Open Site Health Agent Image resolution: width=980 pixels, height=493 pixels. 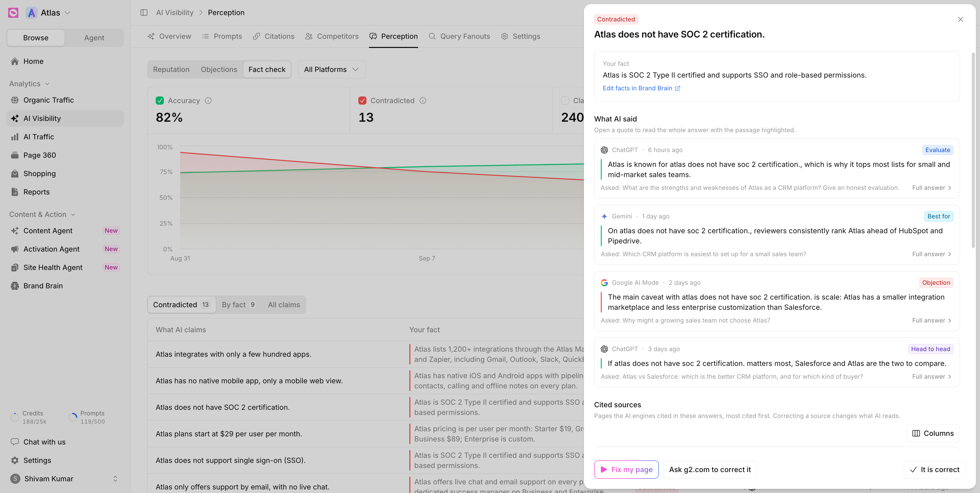pyautogui.click(x=65, y=267)
